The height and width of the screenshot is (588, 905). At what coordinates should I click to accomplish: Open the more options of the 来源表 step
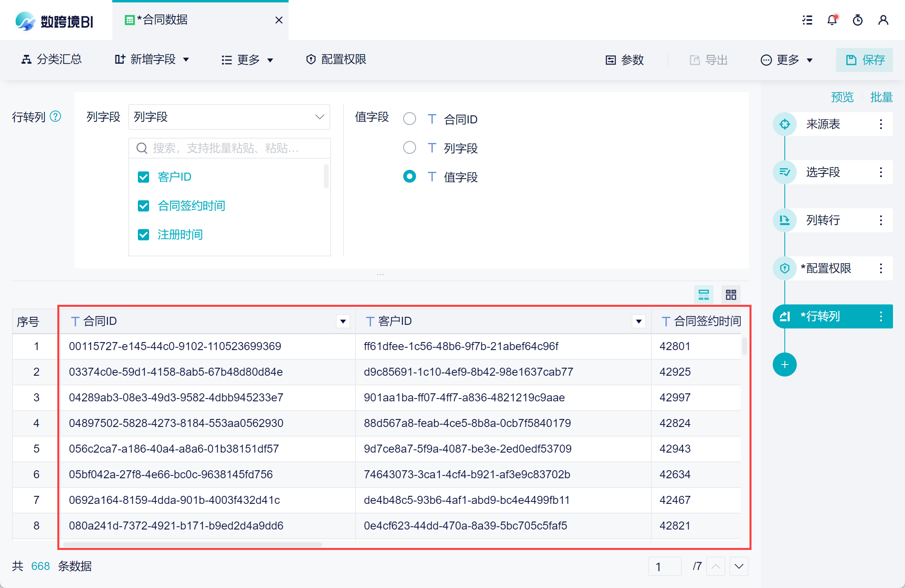pyautogui.click(x=881, y=124)
